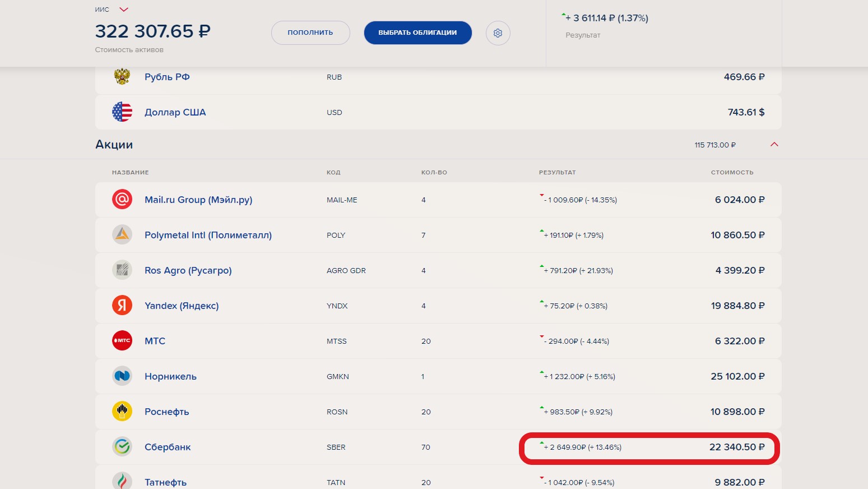Open the Ros Agro (Русагро) link
Viewport: 868px width, 489px height.
[x=188, y=270]
